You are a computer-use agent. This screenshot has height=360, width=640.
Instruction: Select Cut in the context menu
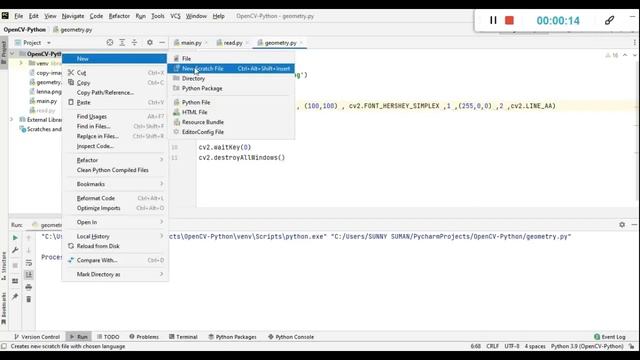click(x=115, y=73)
